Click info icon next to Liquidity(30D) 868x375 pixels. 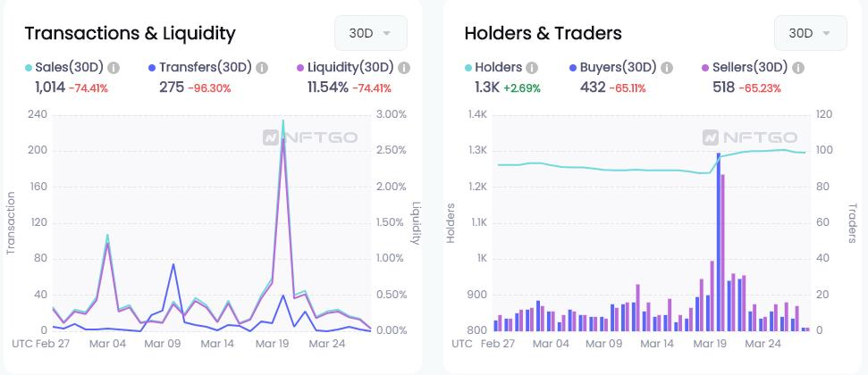404,68
